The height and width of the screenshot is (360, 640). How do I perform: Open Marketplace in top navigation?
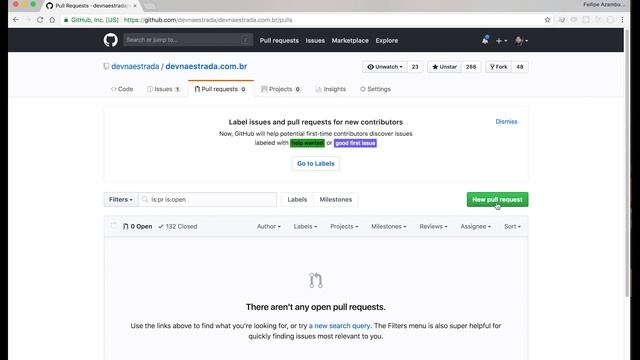pos(350,40)
